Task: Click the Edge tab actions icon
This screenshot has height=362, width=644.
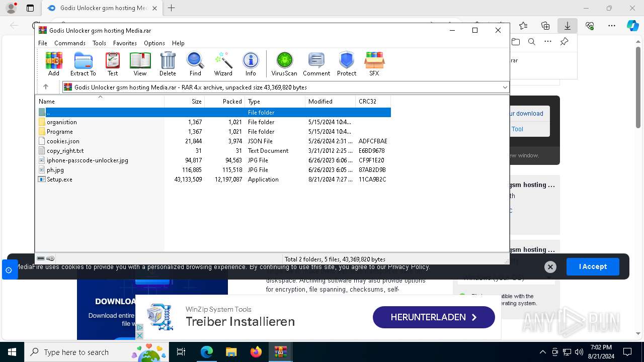Action: pyautogui.click(x=30, y=8)
